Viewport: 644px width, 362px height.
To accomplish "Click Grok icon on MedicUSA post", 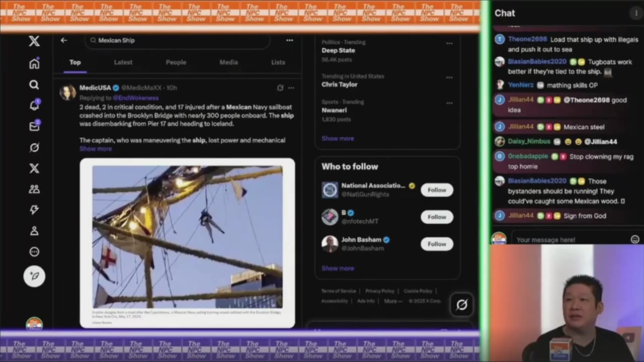I will [x=280, y=87].
